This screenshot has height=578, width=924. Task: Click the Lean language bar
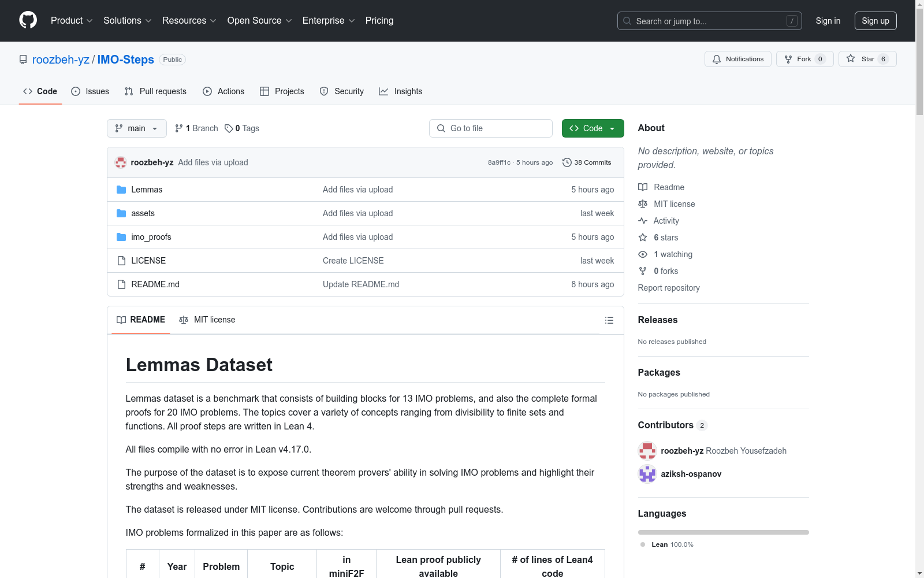point(724,532)
